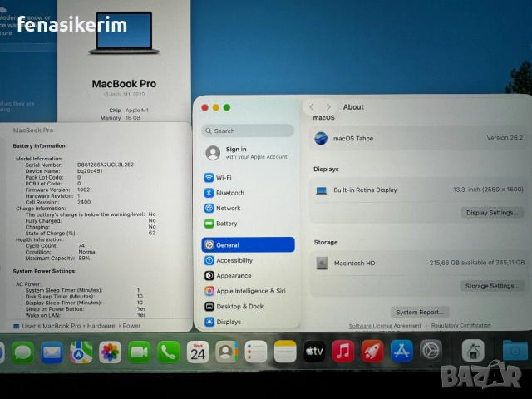Open the Software License Agreement link
This screenshot has height=399, width=532.
click(385, 326)
